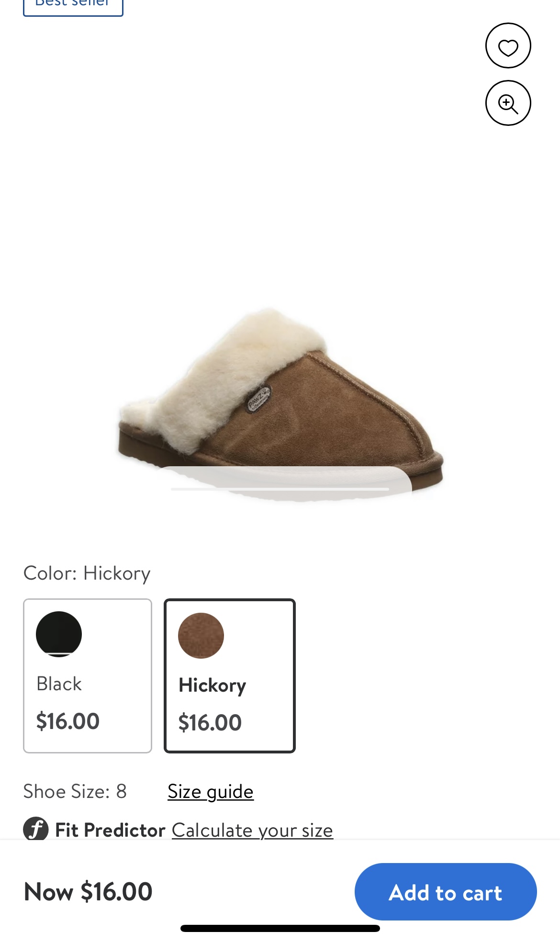Choose the Hickory $16.00 variant card

tap(230, 676)
